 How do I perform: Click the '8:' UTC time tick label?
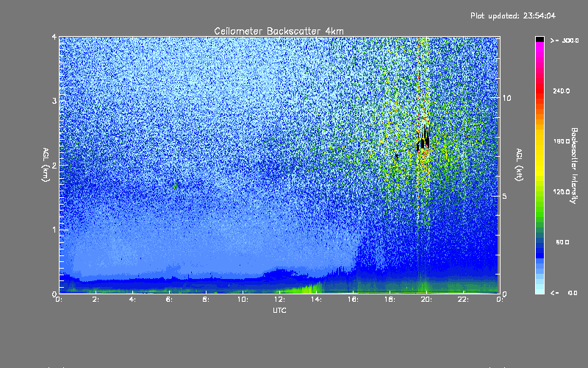tap(206, 300)
